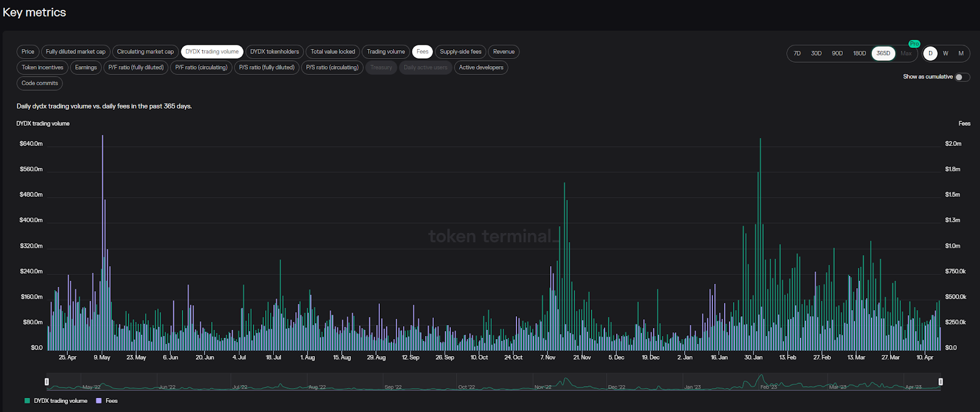980x412 pixels.
Task: Switch to the 7D time range
Action: click(797, 53)
